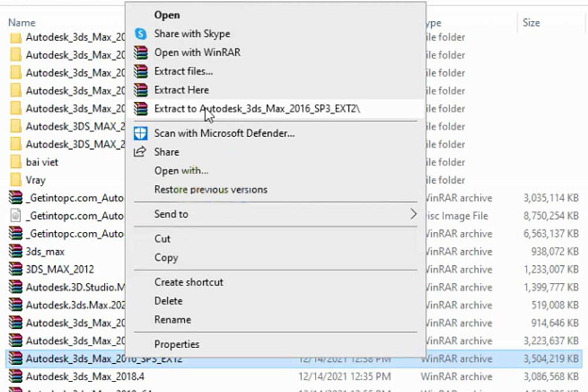Choose Share in the context menu
Viewport: 588px width, 392px height.
pyautogui.click(x=167, y=152)
